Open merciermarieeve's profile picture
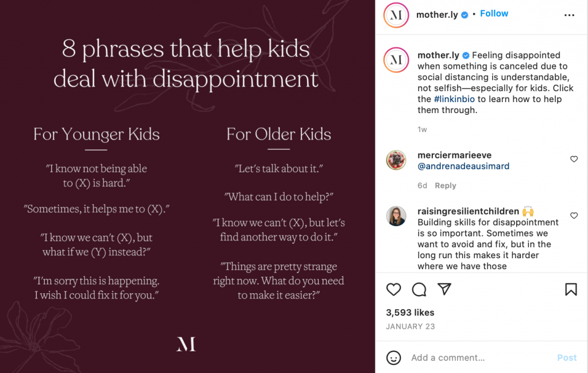This screenshot has width=588, height=373. pos(396,160)
